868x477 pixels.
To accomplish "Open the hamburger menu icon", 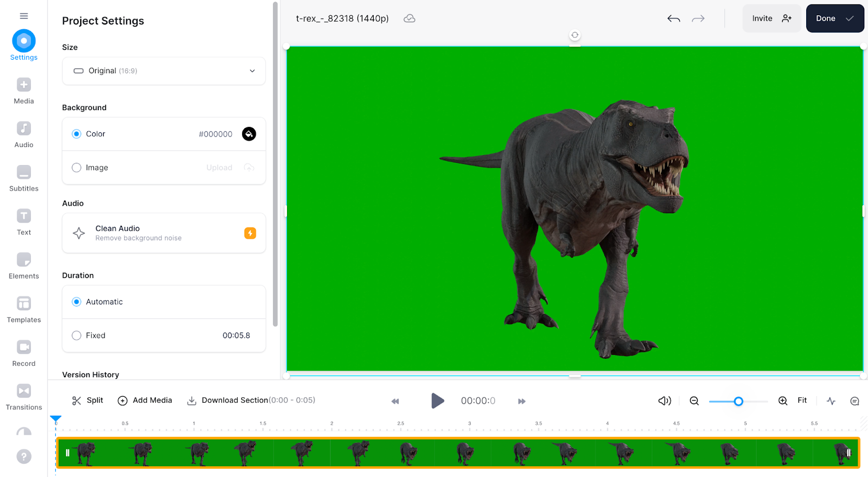I will coord(24,16).
